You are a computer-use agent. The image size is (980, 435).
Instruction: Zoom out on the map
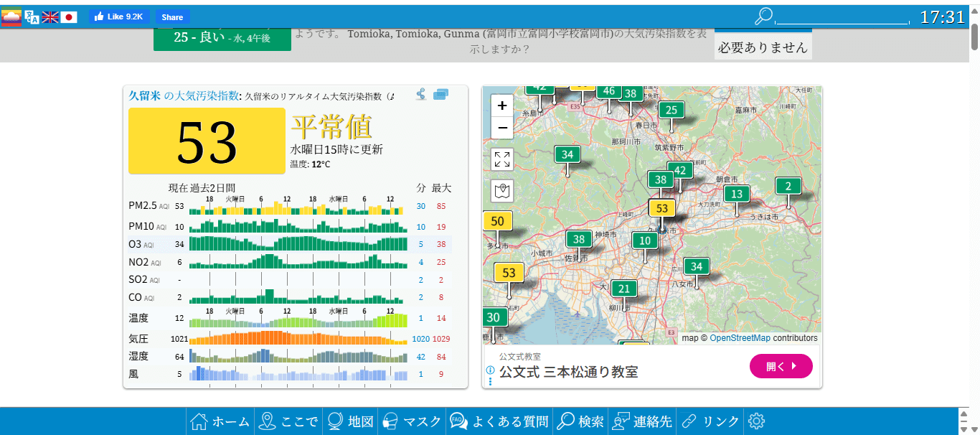pos(502,128)
